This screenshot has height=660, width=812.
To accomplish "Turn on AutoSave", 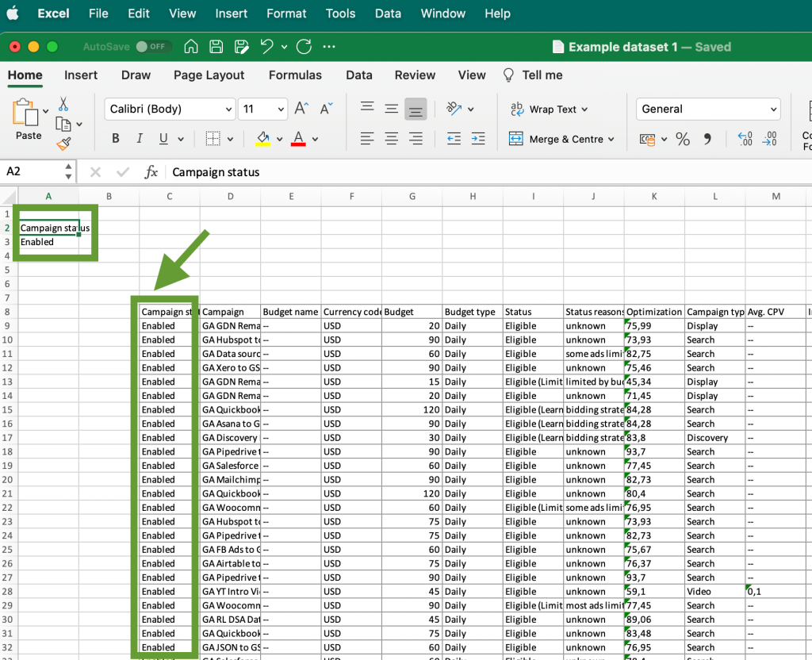I will pos(153,47).
